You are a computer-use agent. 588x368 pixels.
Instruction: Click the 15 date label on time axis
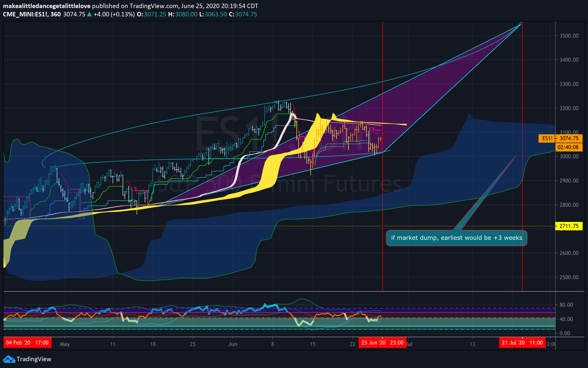coord(313,344)
